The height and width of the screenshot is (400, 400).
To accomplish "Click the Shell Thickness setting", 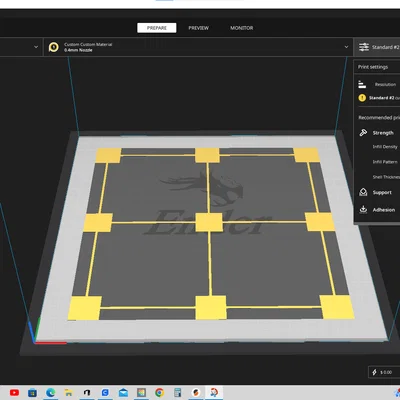I will point(386,177).
